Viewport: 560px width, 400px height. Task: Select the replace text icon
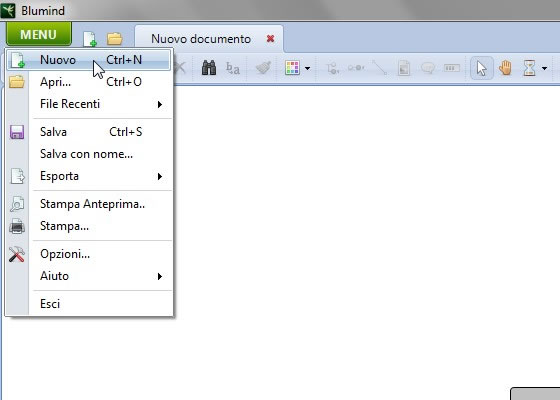pos(232,68)
